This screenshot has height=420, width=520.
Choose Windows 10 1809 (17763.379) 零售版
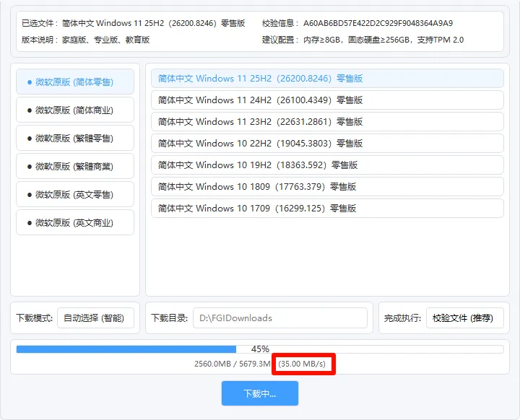pyautogui.click(x=327, y=187)
